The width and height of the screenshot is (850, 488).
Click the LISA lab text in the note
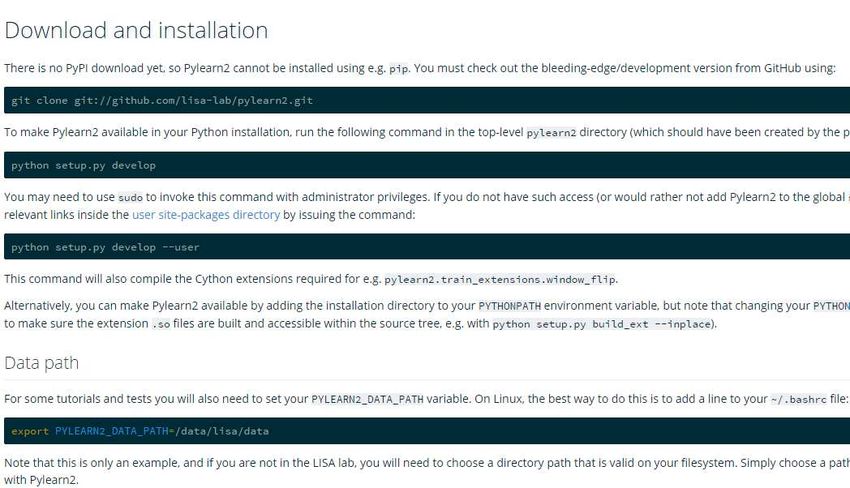click(x=333, y=463)
